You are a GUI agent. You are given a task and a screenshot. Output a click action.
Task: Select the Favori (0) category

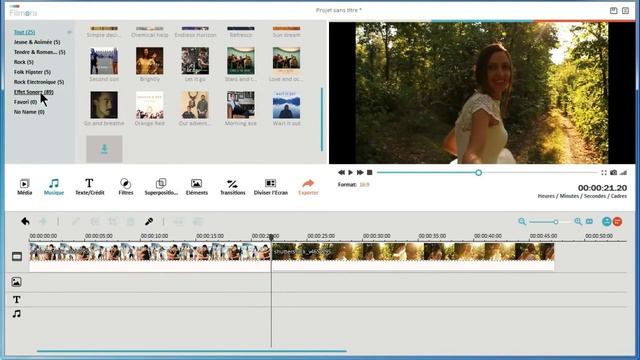(x=25, y=102)
